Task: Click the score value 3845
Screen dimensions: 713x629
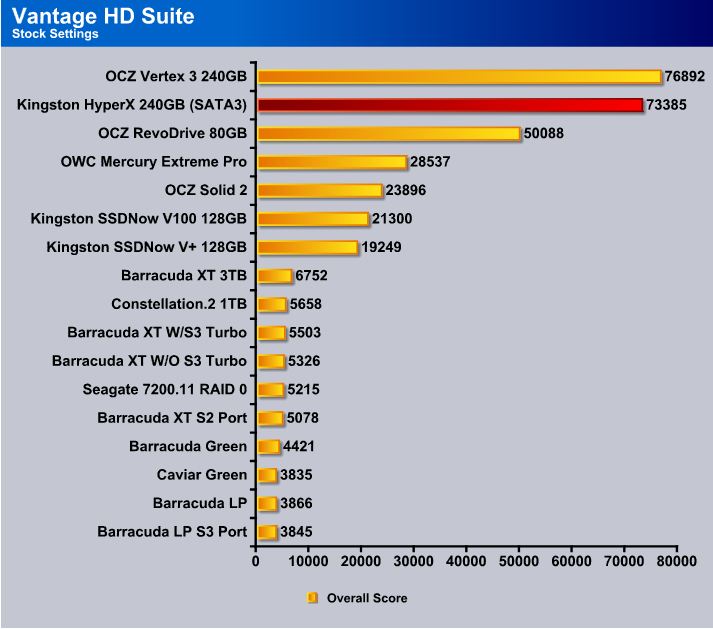Action: point(296,532)
